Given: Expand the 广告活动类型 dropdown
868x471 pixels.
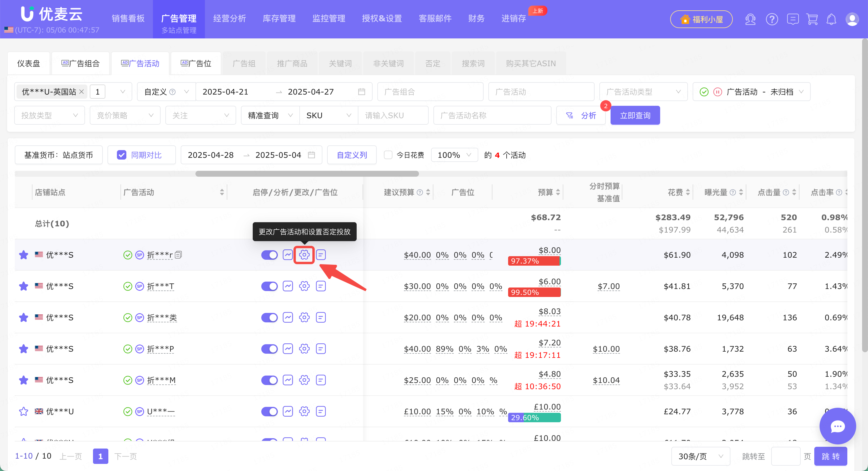Looking at the screenshot, I should [x=643, y=92].
